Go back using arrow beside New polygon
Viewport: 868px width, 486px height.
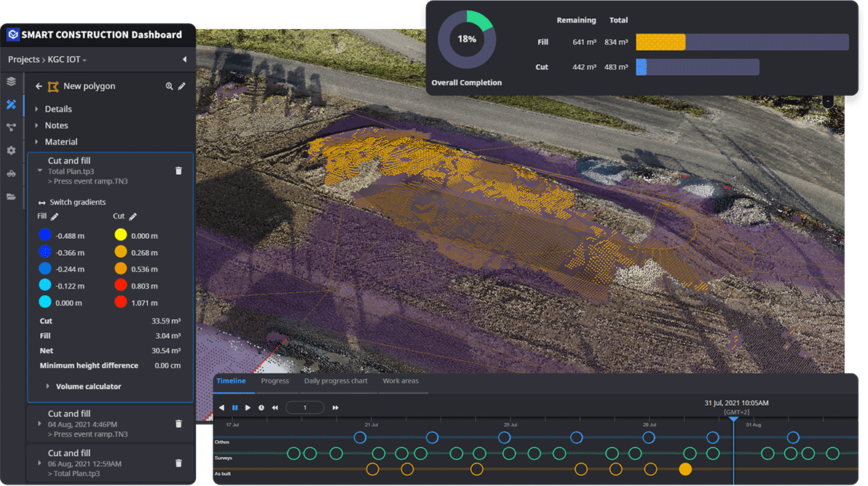(x=39, y=86)
